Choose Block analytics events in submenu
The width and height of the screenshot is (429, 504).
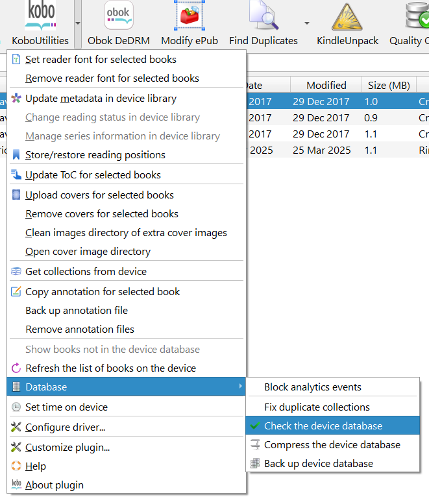pos(333,387)
